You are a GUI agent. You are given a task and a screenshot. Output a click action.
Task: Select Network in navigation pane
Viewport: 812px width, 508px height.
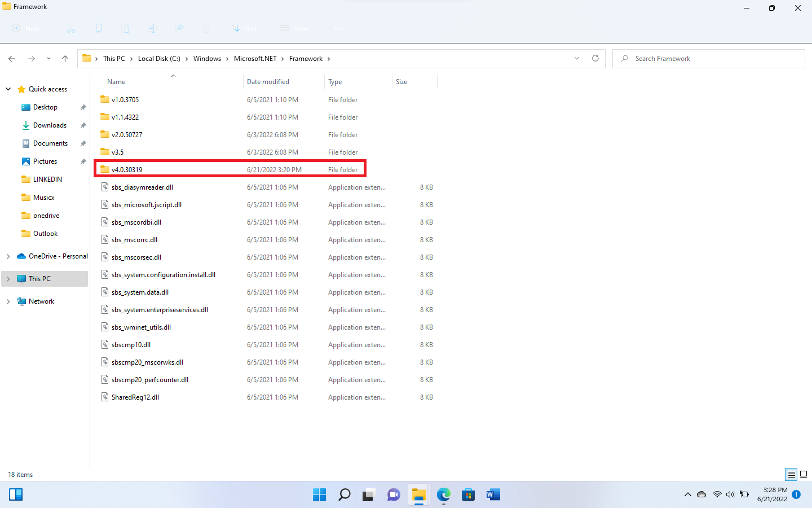pyautogui.click(x=41, y=301)
